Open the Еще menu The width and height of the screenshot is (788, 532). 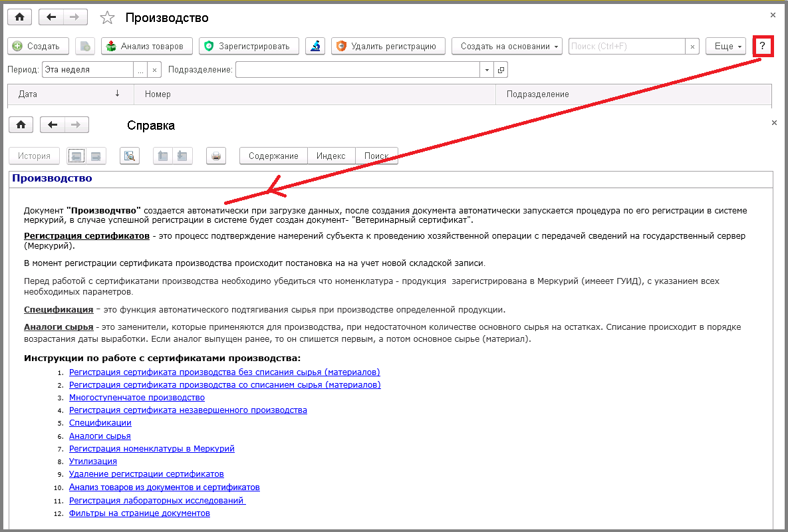point(725,46)
